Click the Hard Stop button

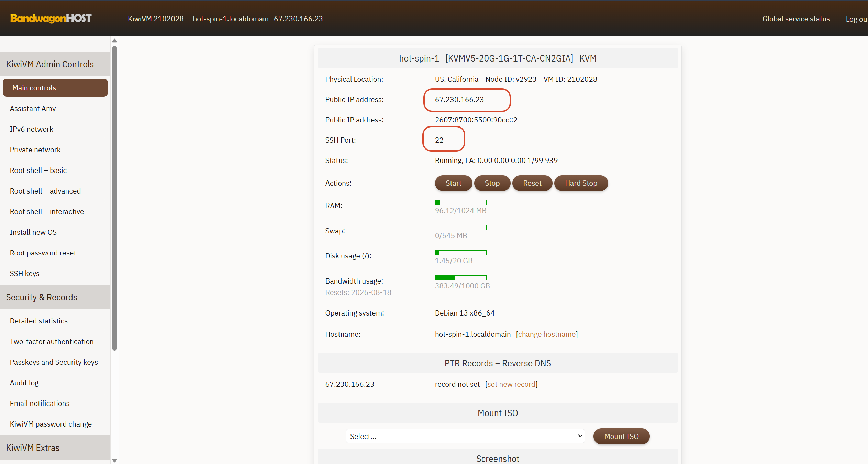click(581, 183)
